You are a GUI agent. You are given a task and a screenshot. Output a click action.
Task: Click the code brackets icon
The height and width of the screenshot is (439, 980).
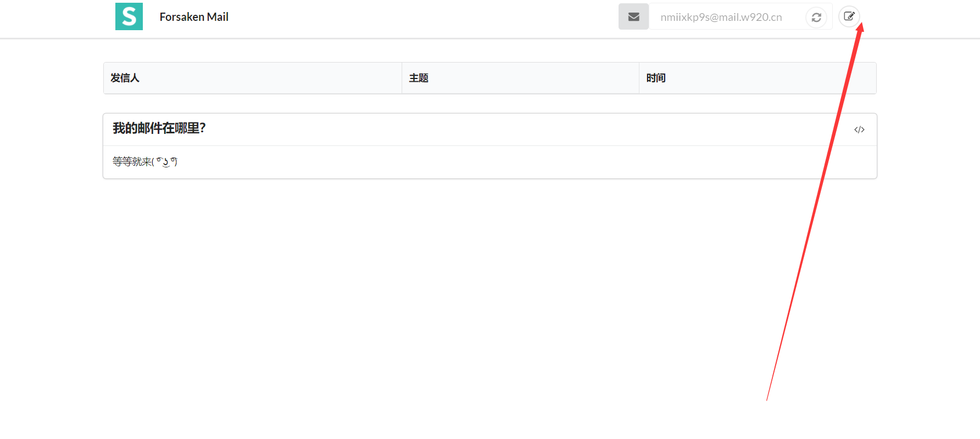[x=859, y=130]
